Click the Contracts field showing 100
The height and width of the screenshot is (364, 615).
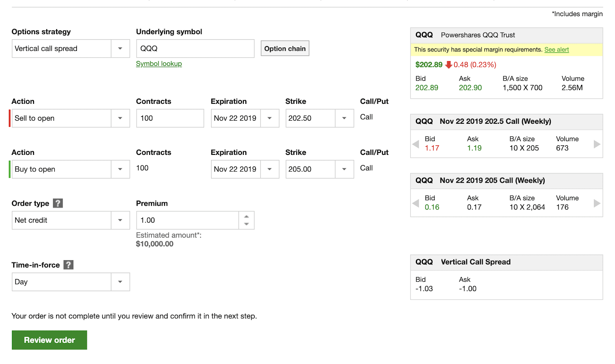click(170, 118)
